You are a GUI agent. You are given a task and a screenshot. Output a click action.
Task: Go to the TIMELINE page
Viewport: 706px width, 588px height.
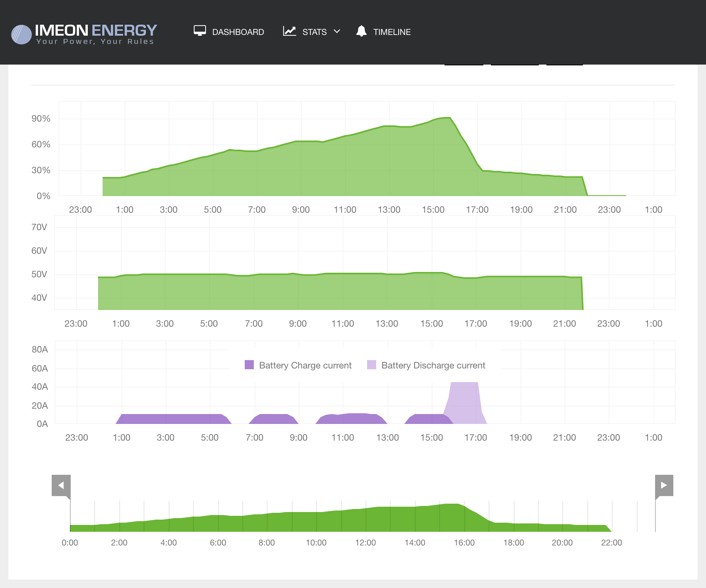[392, 32]
